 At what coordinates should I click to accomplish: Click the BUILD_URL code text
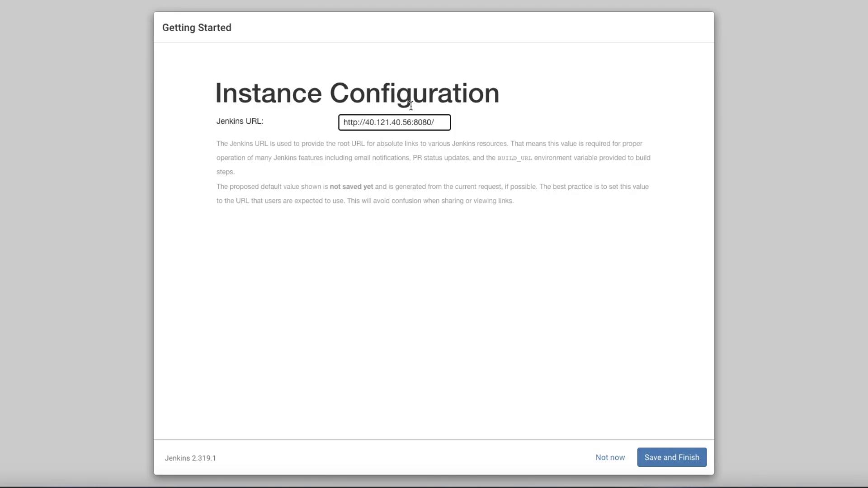click(x=514, y=158)
